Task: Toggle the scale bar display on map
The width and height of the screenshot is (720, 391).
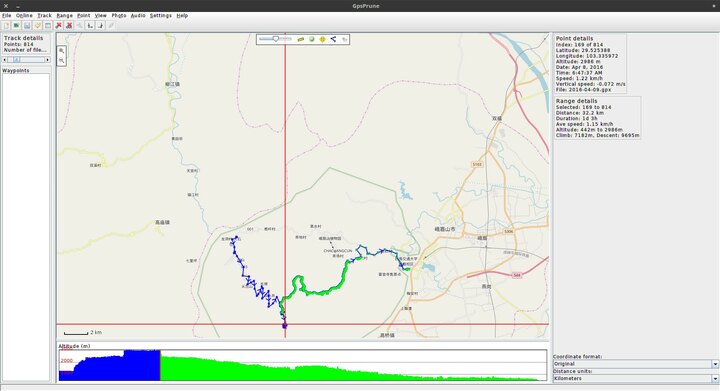Action: [301, 39]
